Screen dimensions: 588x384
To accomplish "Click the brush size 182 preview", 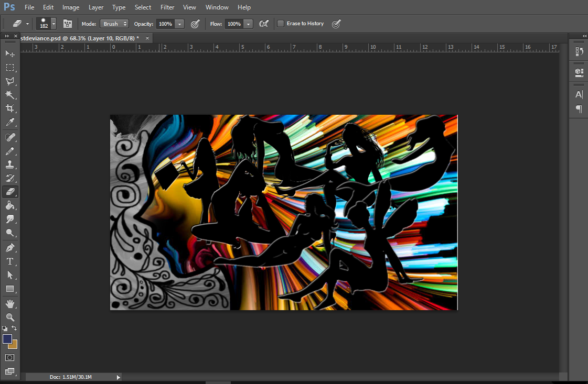I will coord(44,24).
